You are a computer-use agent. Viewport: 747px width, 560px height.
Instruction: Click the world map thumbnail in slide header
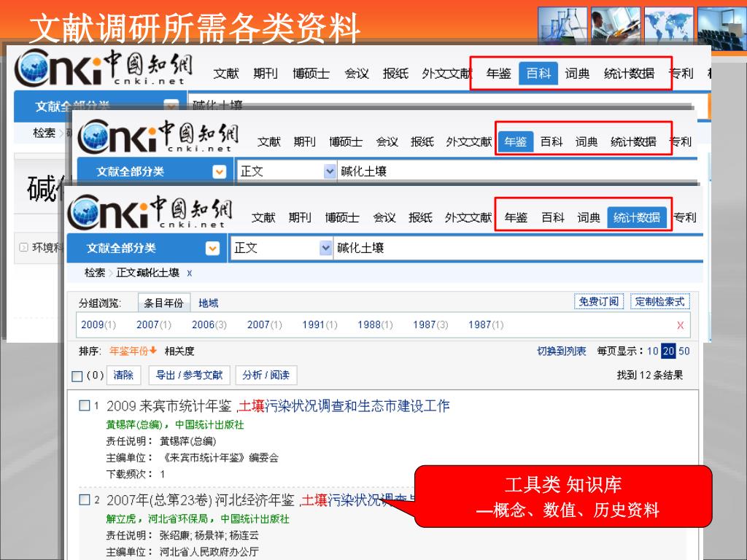668,26
